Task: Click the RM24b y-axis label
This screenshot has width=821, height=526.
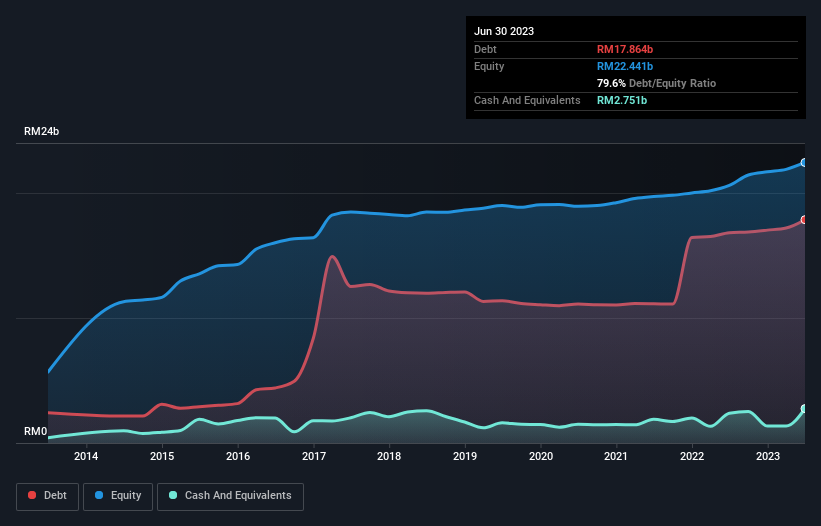Action: tap(41, 131)
